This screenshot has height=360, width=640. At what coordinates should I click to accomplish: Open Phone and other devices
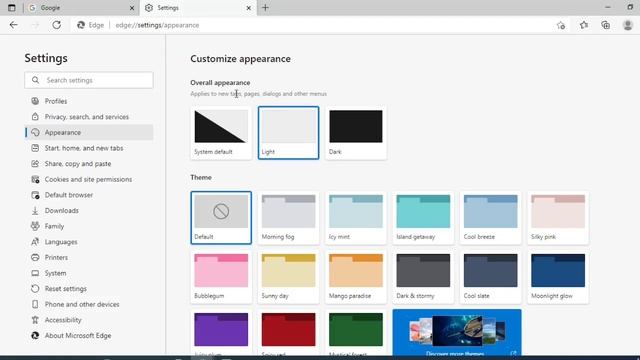coord(89,304)
